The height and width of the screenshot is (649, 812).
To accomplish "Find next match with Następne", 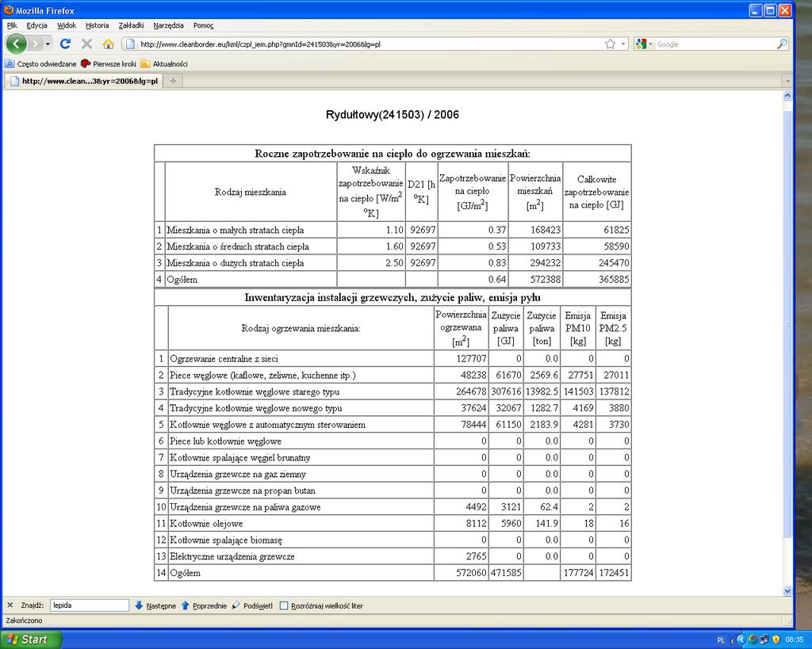I will pyautogui.click(x=155, y=605).
